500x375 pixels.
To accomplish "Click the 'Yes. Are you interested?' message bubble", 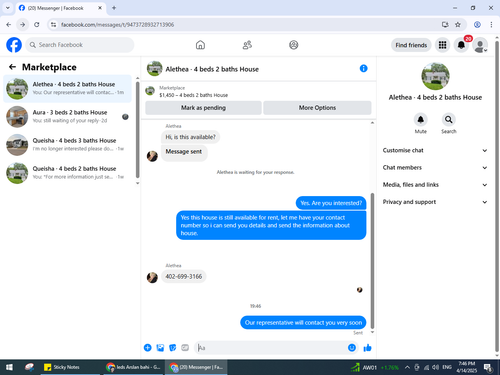I will point(331,203).
